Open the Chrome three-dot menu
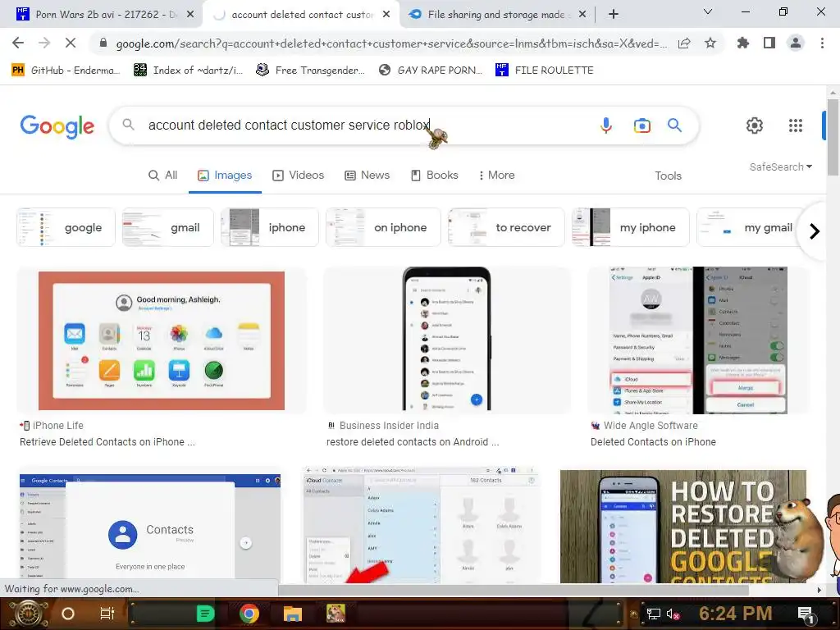Viewport: 840px width, 630px height. click(x=822, y=43)
